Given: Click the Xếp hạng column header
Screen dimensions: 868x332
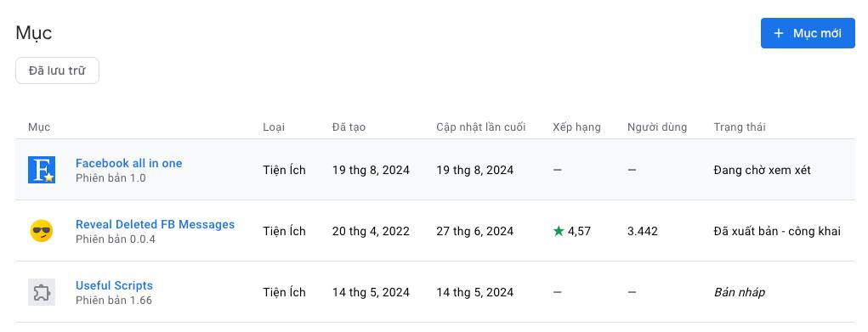Looking at the screenshot, I should (x=576, y=127).
